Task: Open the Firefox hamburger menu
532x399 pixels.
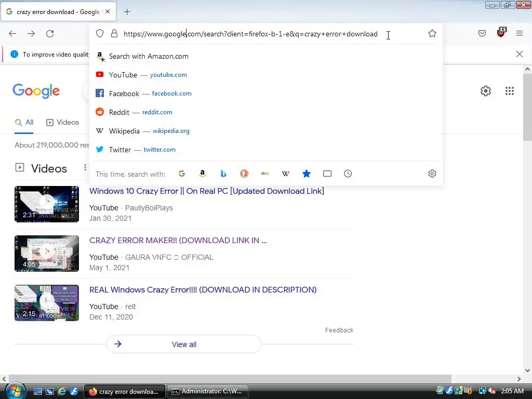Action: click(520, 33)
